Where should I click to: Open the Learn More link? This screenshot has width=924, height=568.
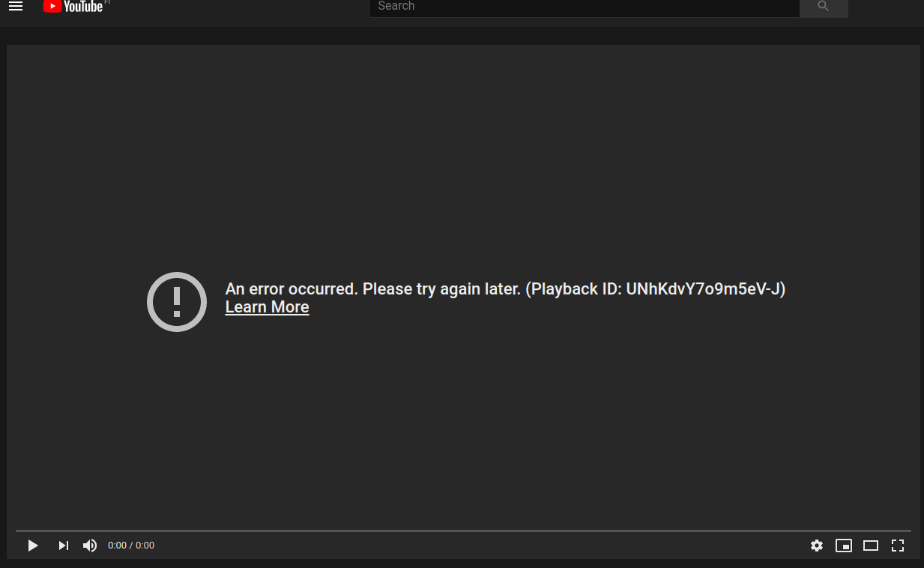267,307
